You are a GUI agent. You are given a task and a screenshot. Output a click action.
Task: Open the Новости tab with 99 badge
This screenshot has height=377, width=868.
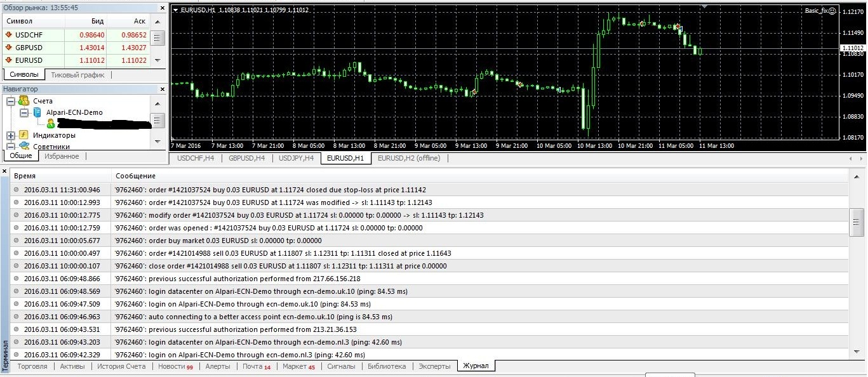(175, 366)
